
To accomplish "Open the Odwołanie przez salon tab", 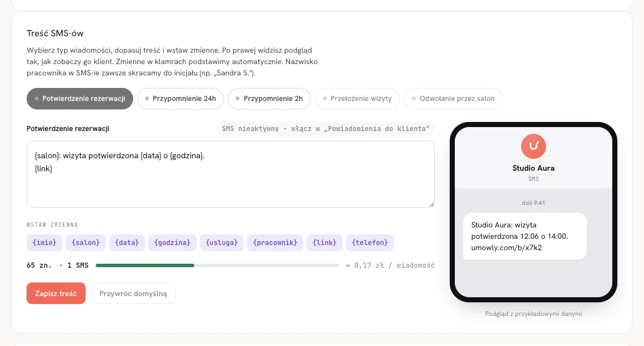I will click(x=453, y=99).
